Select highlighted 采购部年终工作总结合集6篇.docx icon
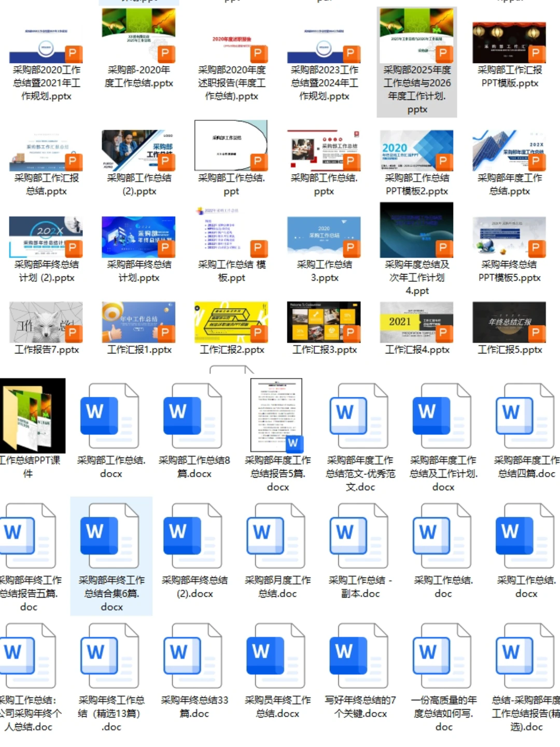 click(x=110, y=536)
